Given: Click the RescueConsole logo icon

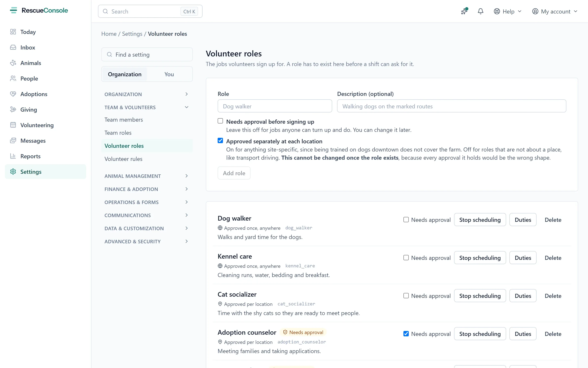Looking at the screenshot, I should tap(14, 10).
